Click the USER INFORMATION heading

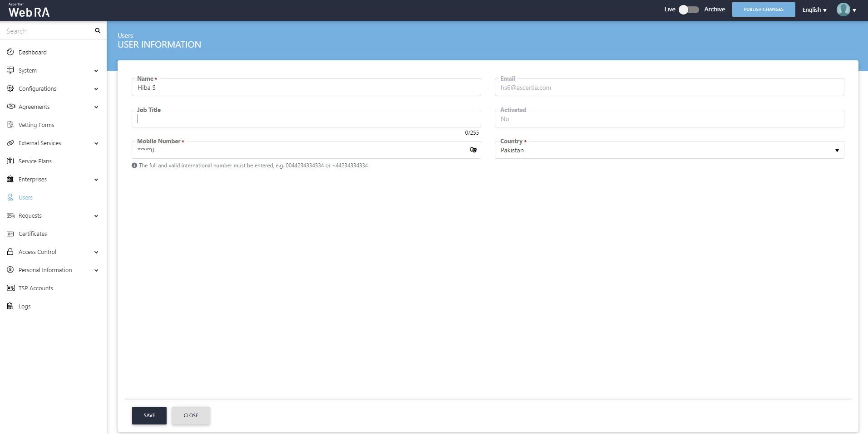[x=159, y=44]
